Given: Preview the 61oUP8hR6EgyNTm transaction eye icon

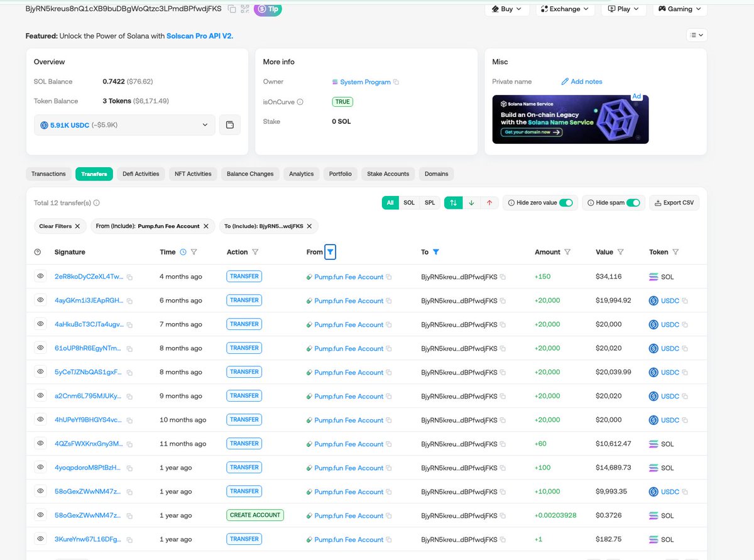Looking at the screenshot, I should [x=40, y=348].
